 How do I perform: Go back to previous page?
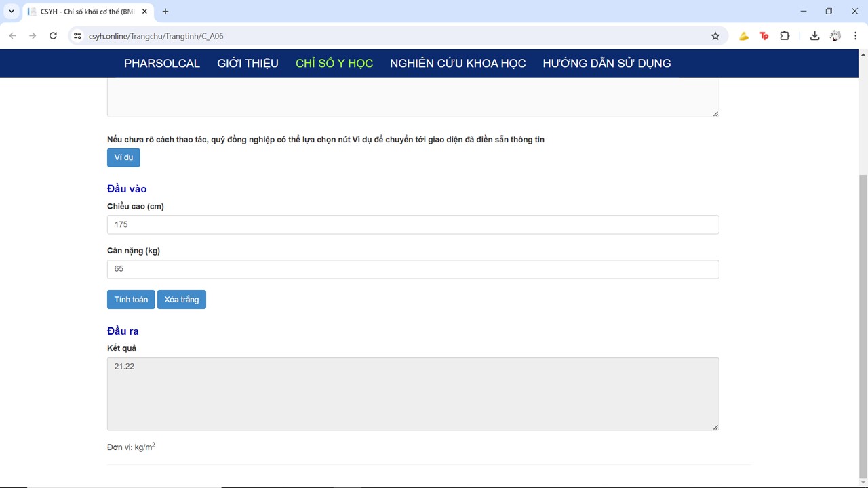[x=12, y=36]
